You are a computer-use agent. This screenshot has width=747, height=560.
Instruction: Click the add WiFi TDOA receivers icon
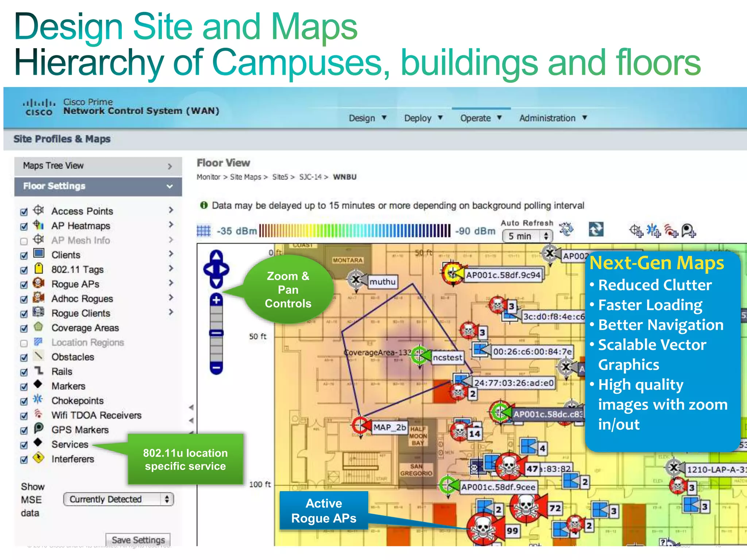[x=671, y=230]
